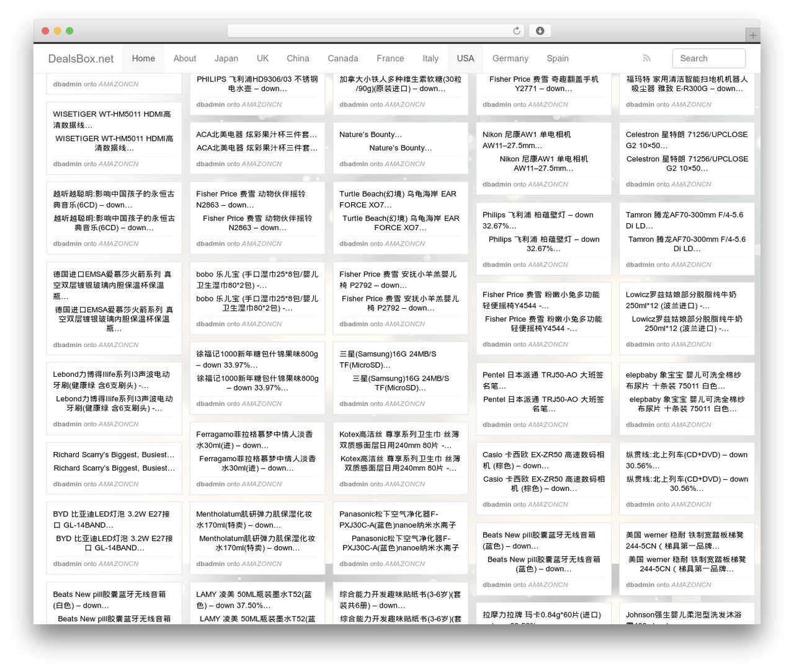The width and height of the screenshot is (794, 672).
Task: Open Richard Scarry's Biggest, Busiest deal
Action: pos(114,455)
